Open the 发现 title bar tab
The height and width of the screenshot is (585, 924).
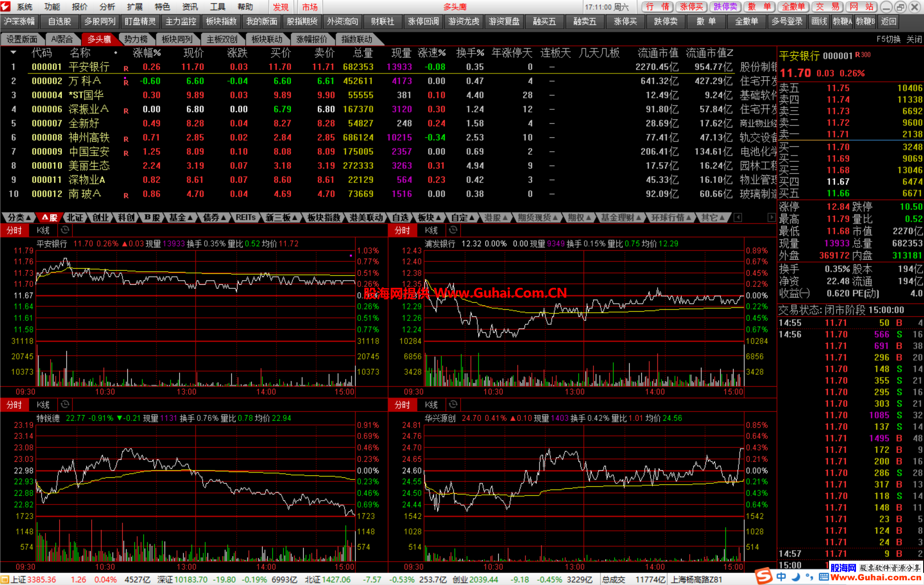coord(281,7)
